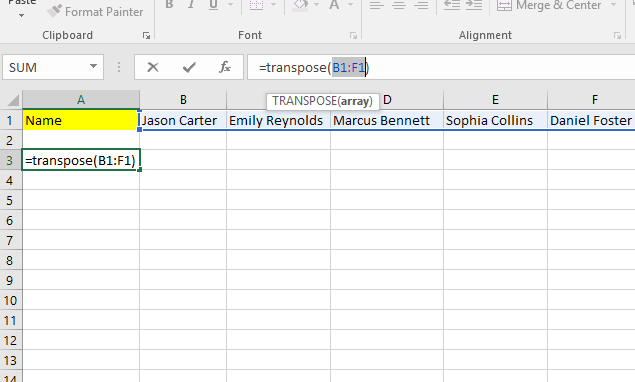This screenshot has height=382, width=635.
Task: Click the Decrease Indent icon
Action: (452, 5)
